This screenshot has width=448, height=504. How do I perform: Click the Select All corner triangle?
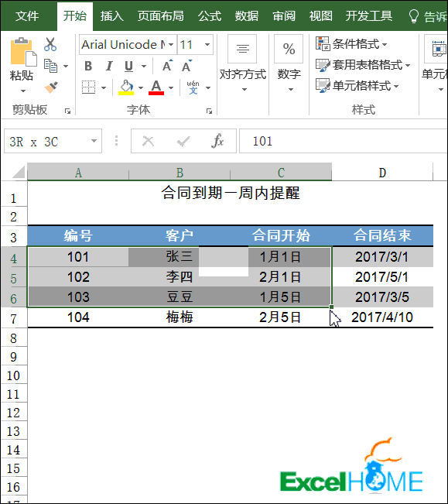(19, 172)
